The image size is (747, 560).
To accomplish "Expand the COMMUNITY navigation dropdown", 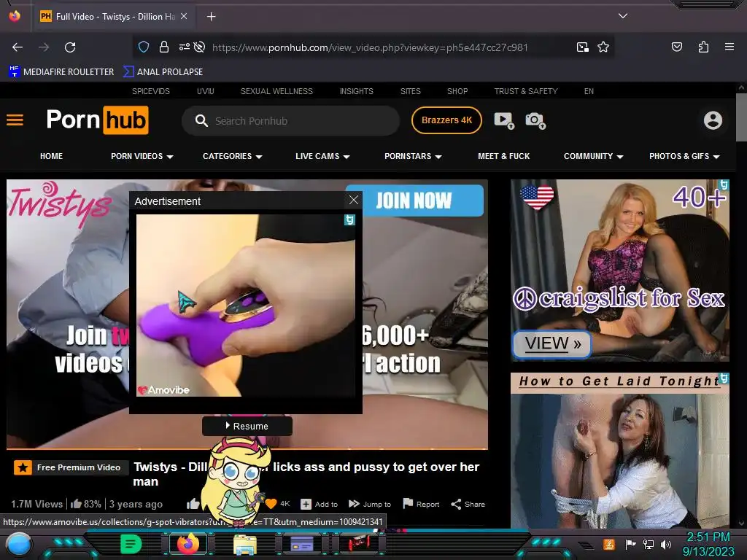I will point(594,156).
